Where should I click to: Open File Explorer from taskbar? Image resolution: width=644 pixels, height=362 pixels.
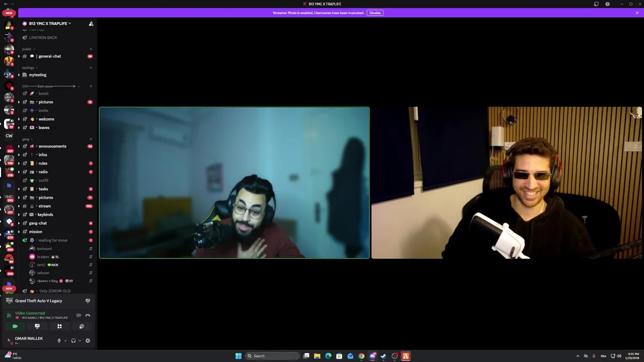(317, 356)
